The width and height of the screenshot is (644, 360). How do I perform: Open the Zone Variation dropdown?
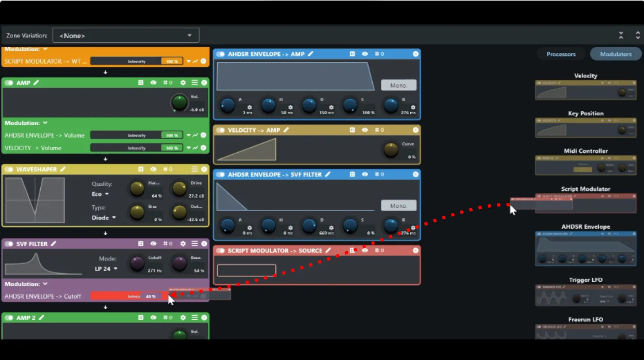(126, 35)
